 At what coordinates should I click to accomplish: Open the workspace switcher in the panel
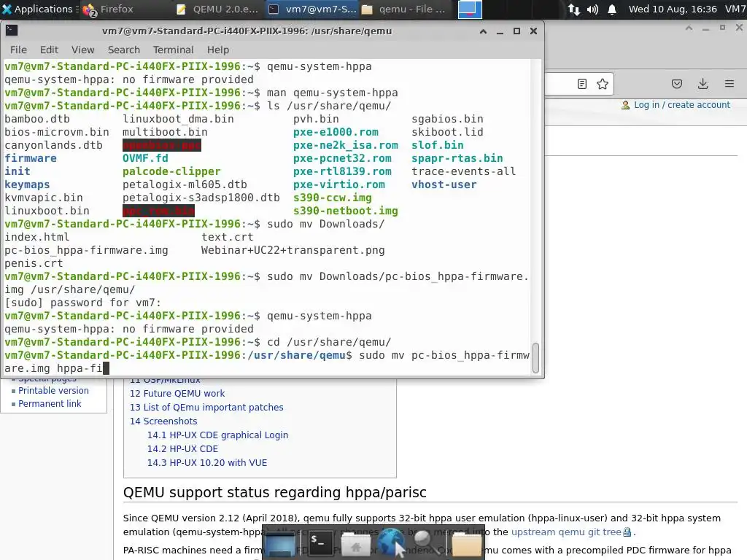click(x=469, y=9)
